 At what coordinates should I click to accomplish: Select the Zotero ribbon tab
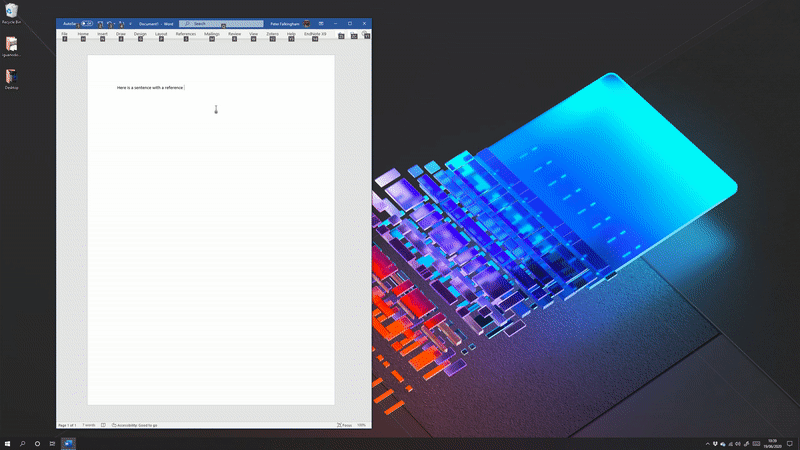tap(272, 34)
